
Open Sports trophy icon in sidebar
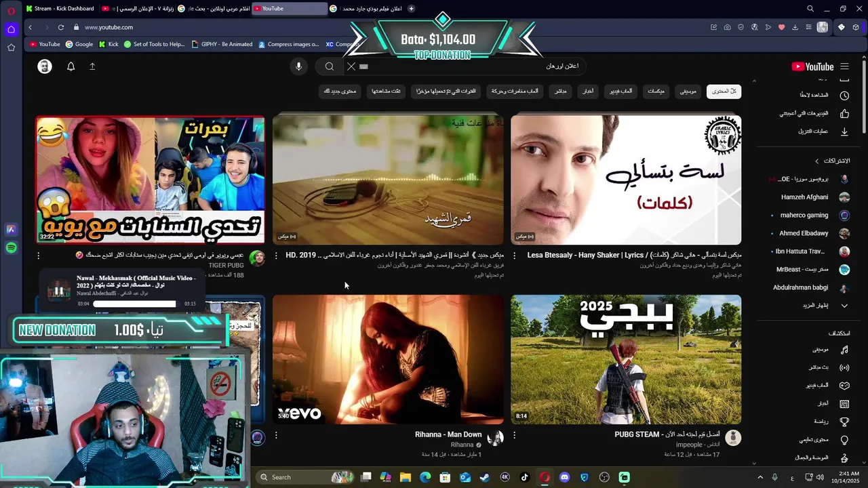tap(844, 422)
